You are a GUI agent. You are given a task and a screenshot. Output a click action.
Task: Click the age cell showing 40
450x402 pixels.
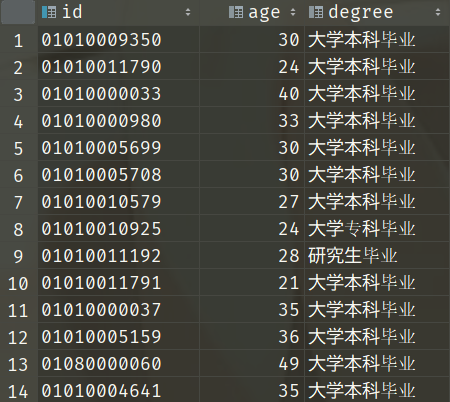tap(252, 94)
